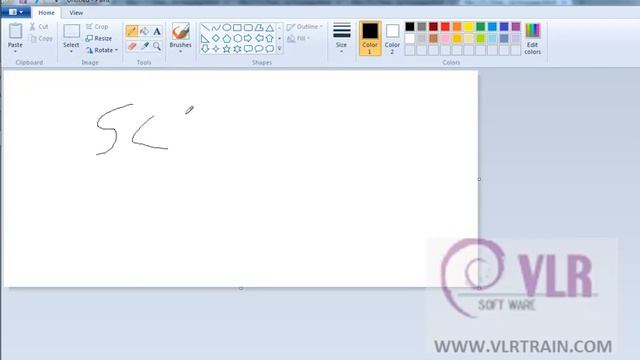Switch to the View ribbon tab
This screenshot has height=360, width=640.
point(76,13)
